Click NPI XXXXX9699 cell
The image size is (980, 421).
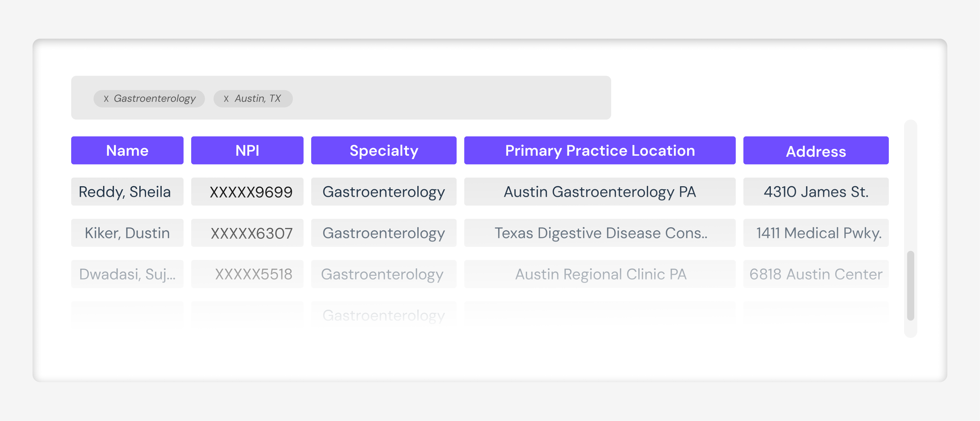point(247,191)
